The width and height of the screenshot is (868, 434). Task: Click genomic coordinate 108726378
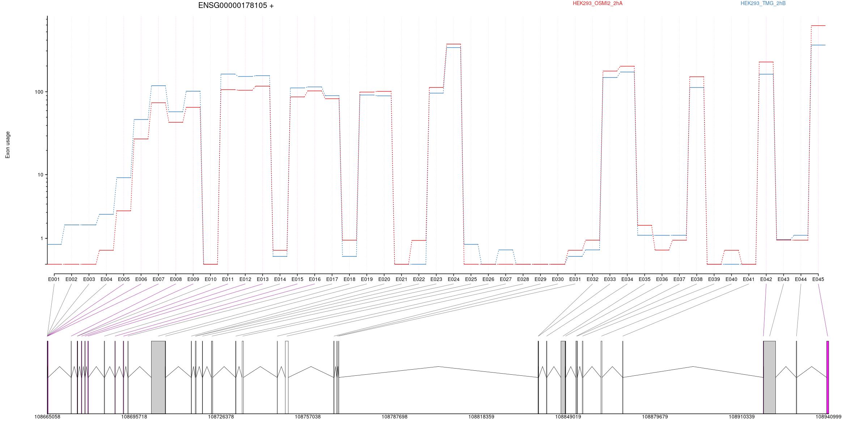(221, 417)
